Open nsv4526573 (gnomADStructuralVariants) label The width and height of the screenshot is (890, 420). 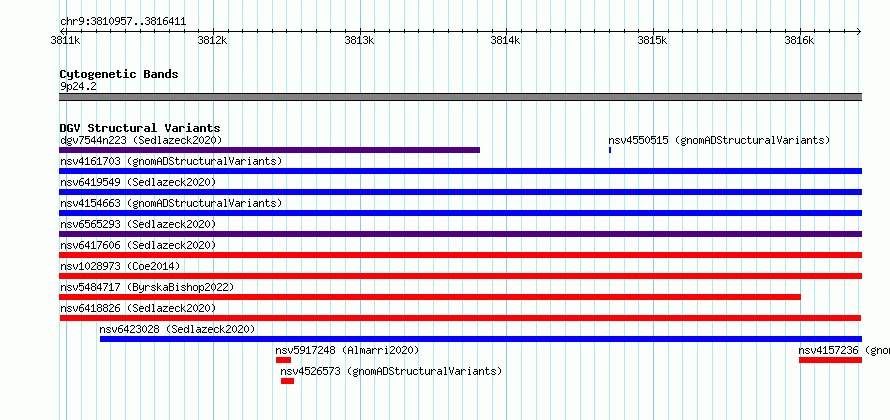click(x=392, y=371)
